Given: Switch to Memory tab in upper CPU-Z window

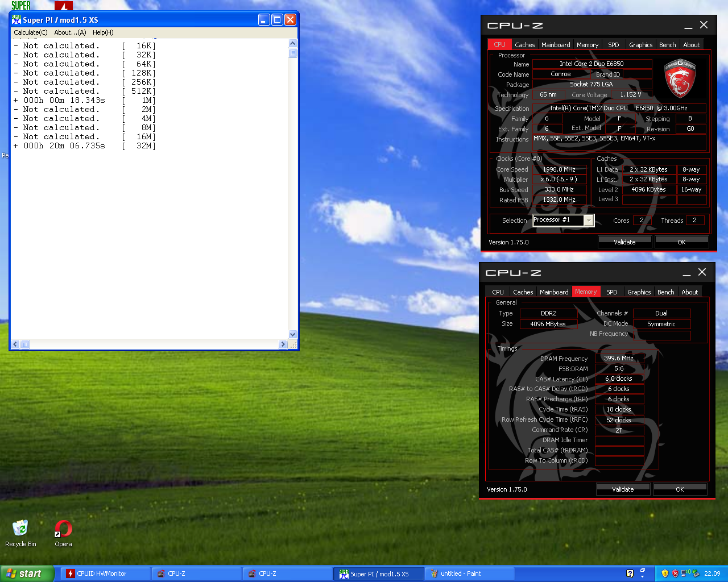Looking at the screenshot, I should [588, 45].
